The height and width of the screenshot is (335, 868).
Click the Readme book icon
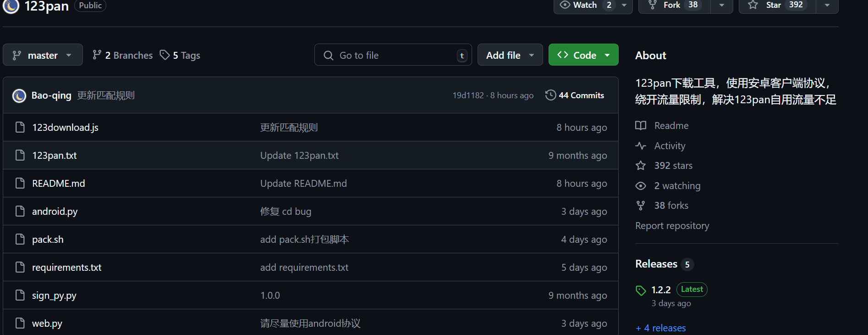pos(641,126)
